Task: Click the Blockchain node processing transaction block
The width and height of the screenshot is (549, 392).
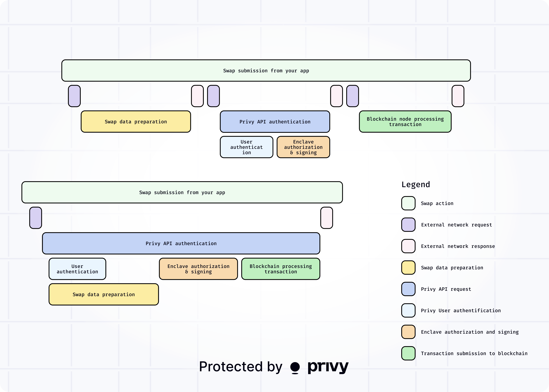Action: tap(405, 122)
